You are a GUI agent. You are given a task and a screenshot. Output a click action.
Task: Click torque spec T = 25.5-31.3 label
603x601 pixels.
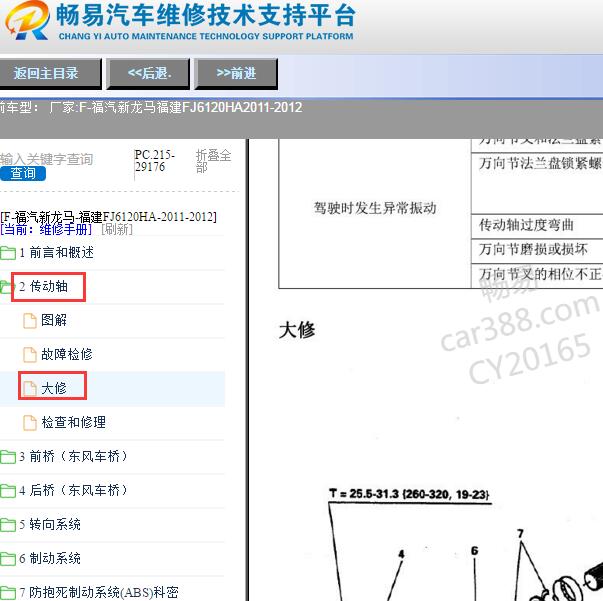pos(409,494)
